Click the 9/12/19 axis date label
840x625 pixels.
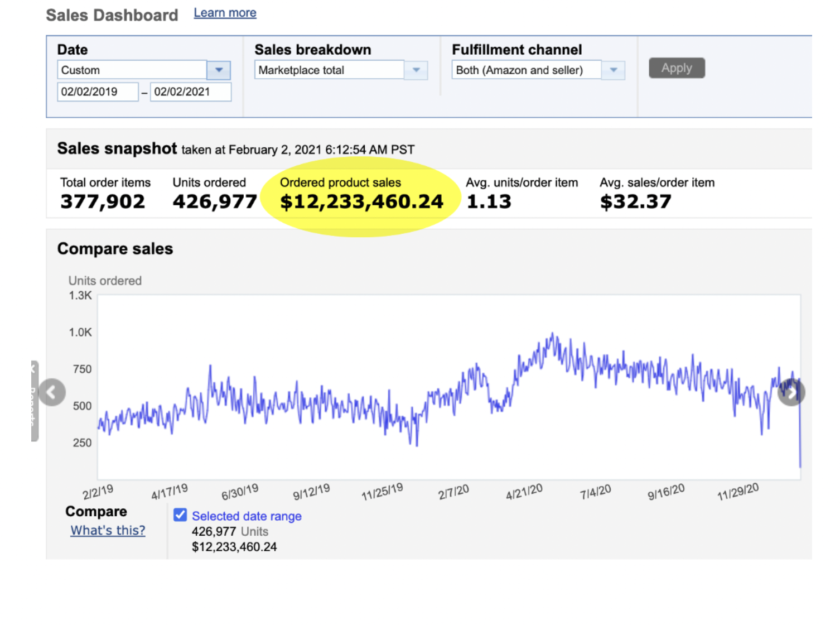coord(311,492)
